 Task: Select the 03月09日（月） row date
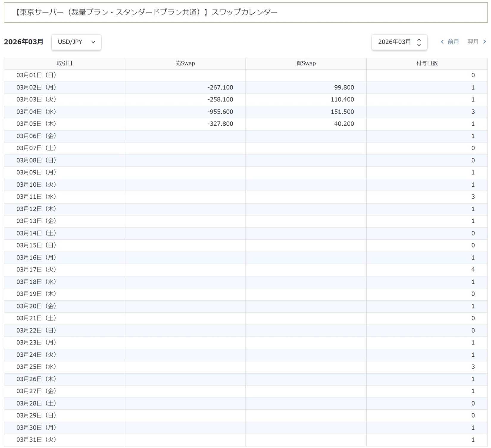(36, 172)
